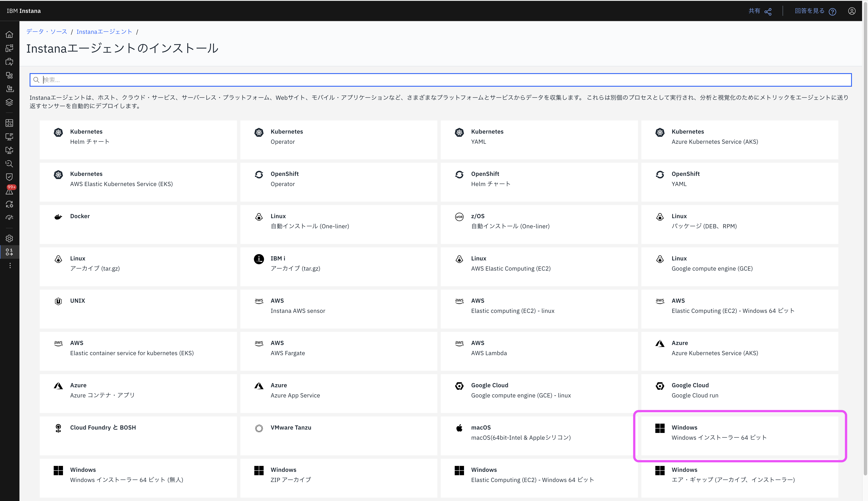The width and height of the screenshot is (868, 501).
Task: Expand the three-dot more menu in sidebar
Action: pos(10,266)
